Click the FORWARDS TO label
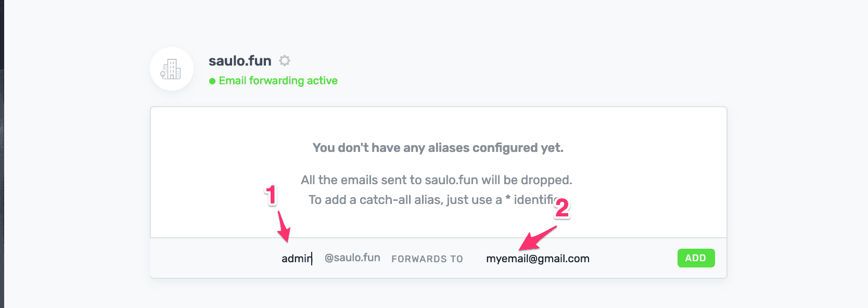Screen dimensions: 868x308 click(427, 259)
